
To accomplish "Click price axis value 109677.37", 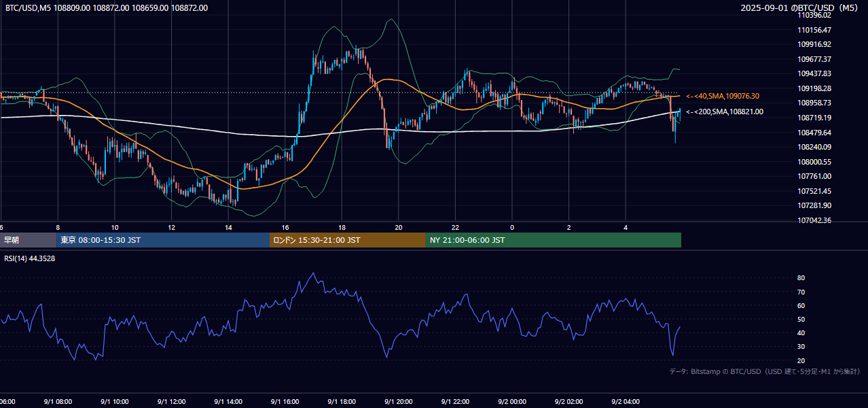I will [814, 59].
